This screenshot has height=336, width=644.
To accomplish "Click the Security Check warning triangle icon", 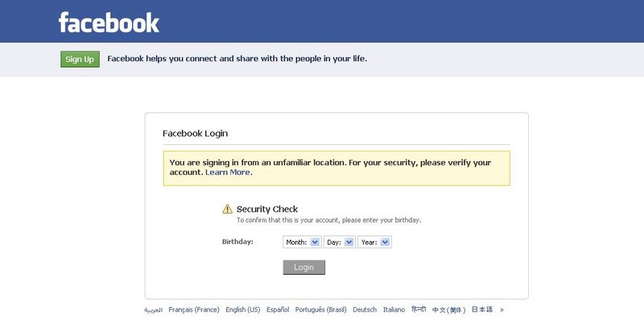I will tap(227, 209).
